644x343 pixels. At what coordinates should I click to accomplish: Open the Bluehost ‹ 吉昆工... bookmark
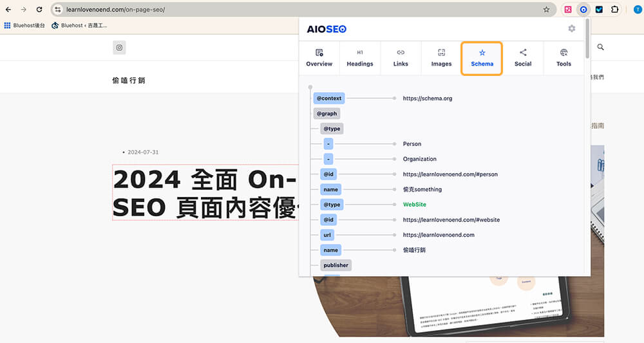pyautogui.click(x=79, y=26)
